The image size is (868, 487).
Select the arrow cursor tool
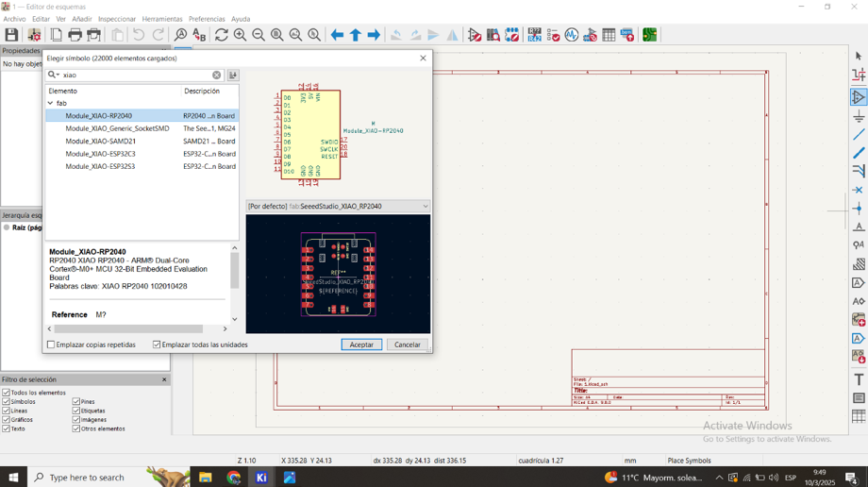point(859,56)
